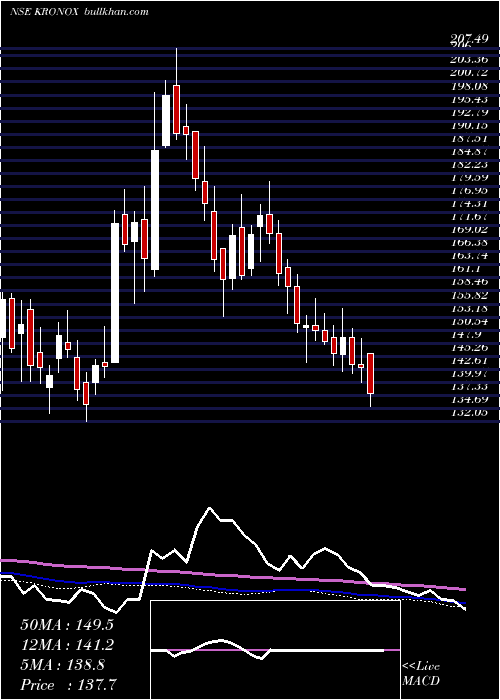Select the 147.9 price axis label
500x700 pixels.
[x=466, y=334]
